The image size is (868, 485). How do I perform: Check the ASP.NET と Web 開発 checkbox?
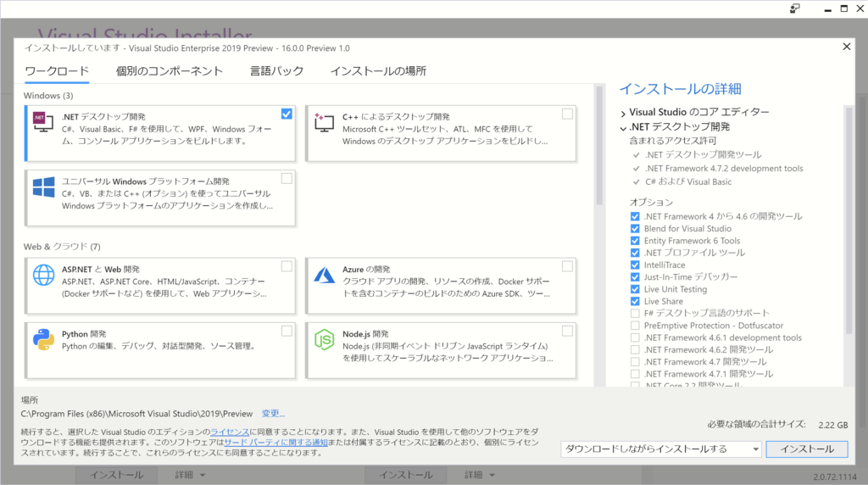(287, 266)
